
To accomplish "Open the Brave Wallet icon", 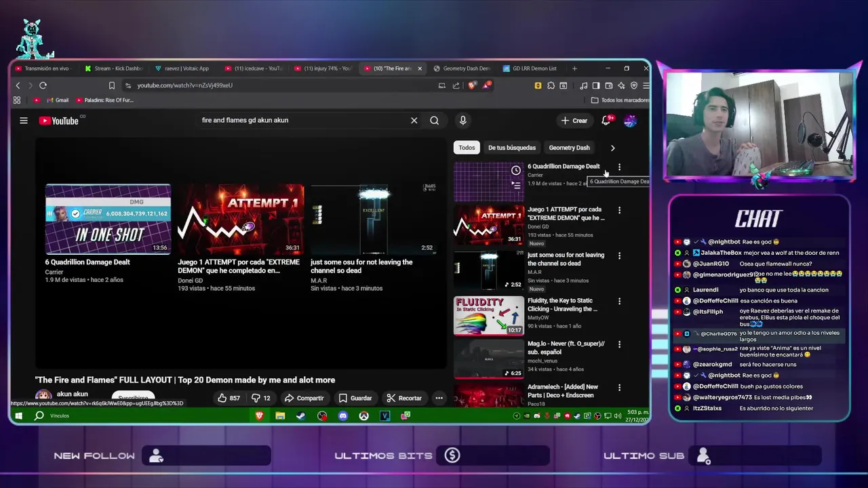I will pyautogui.click(x=609, y=85).
